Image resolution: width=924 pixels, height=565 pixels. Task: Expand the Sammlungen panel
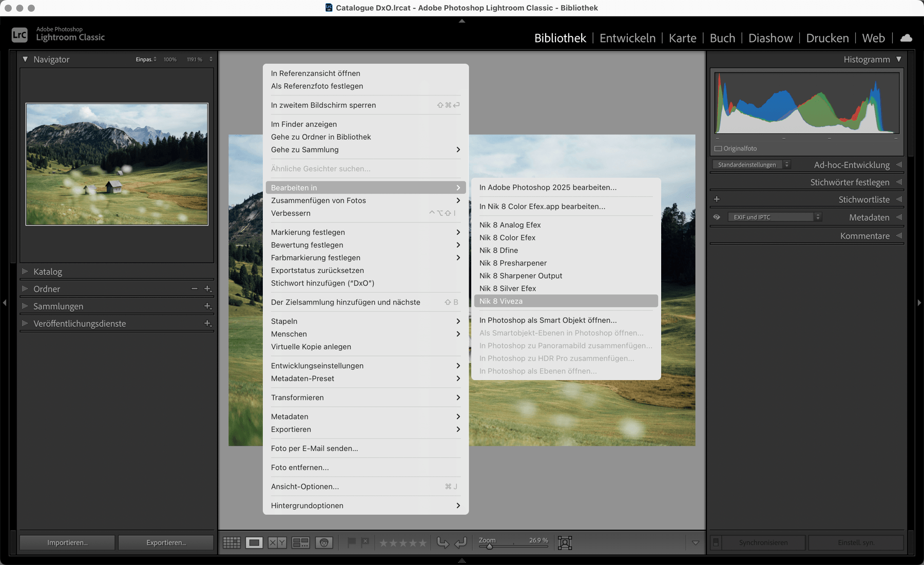click(25, 306)
